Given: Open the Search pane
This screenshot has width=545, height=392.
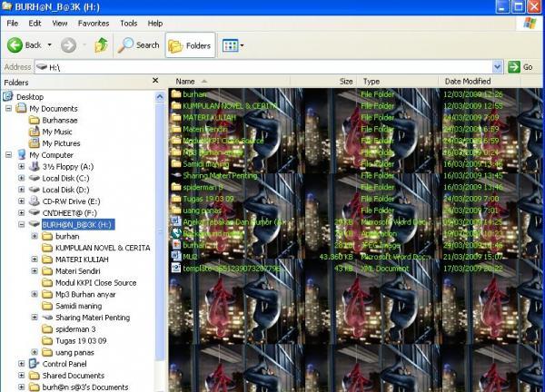Looking at the screenshot, I should (138, 45).
